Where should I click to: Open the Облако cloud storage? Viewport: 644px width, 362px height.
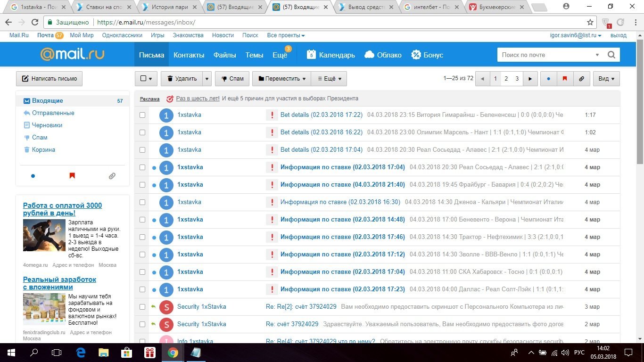(383, 55)
